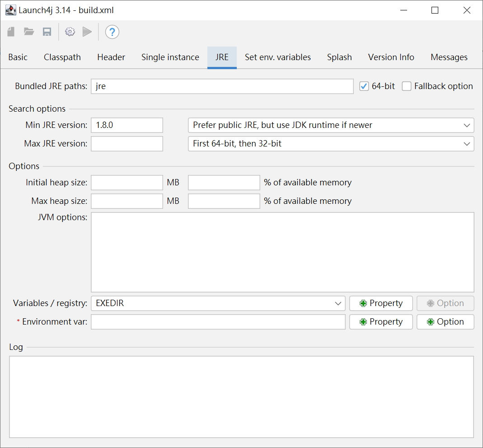Click Max heap size percent memory field
The image size is (483, 448).
[224, 201]
